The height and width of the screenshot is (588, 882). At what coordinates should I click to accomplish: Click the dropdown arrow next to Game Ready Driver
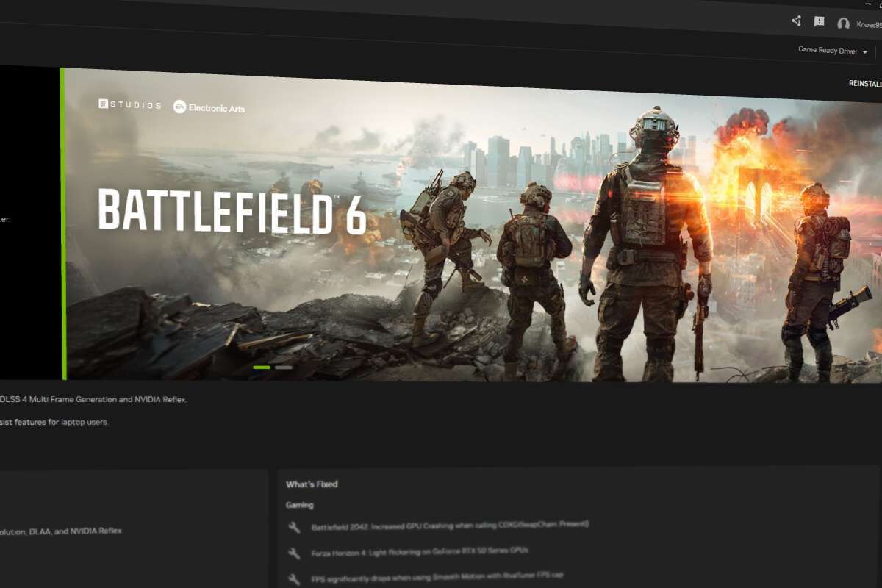(865, 52)
